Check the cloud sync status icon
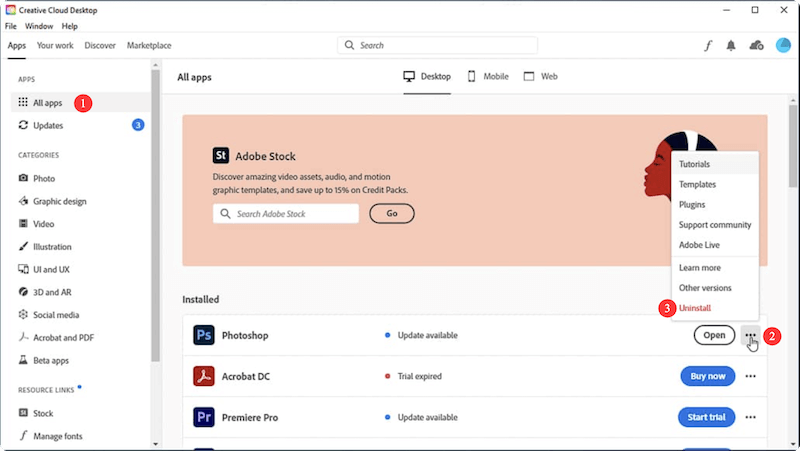Viewport: 800px width, 451px height. 756,46
